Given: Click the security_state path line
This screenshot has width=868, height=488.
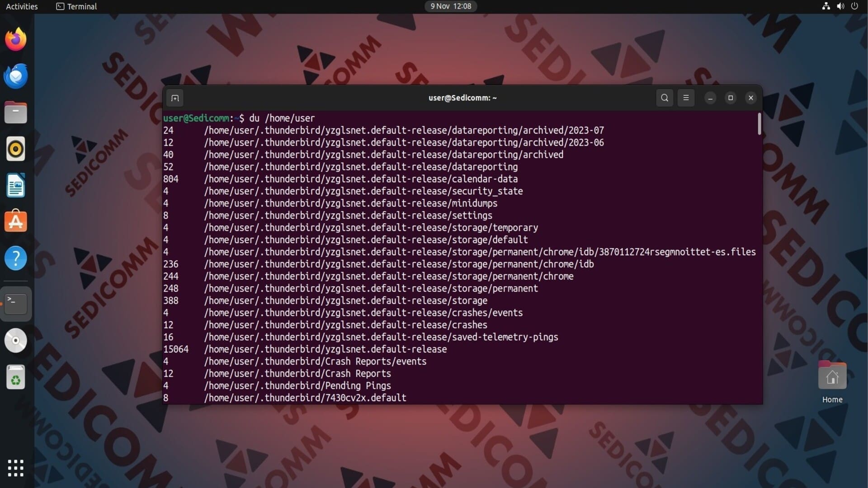Looking at the screenshot, I should [x=363, y=192].
